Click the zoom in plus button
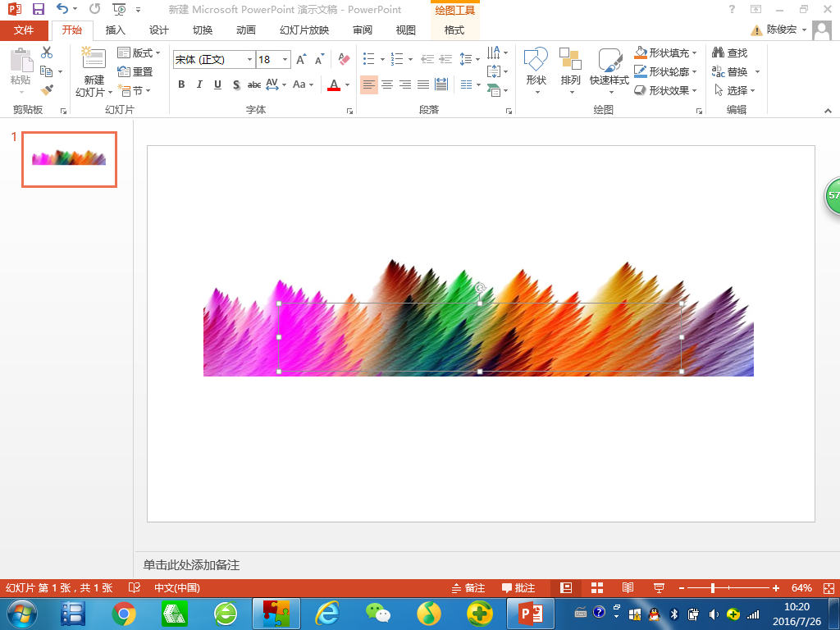Image resolution: width=840 pixels, height=630 pixels. [776, 587]
